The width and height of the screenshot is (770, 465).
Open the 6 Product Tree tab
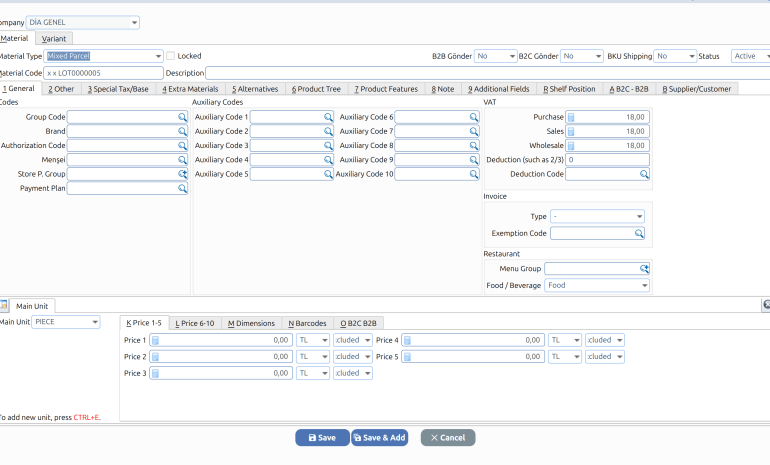316,89
